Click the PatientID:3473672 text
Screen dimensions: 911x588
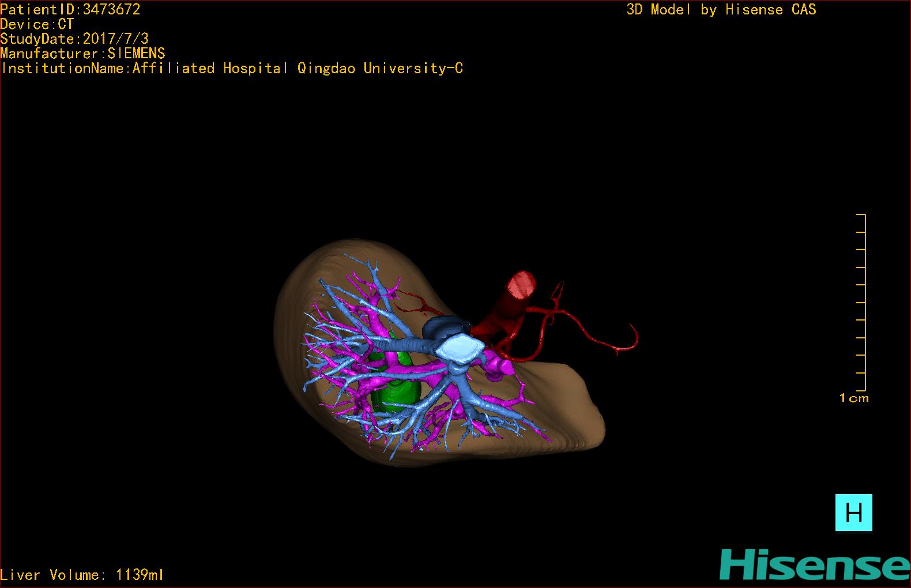coord(70,9)
